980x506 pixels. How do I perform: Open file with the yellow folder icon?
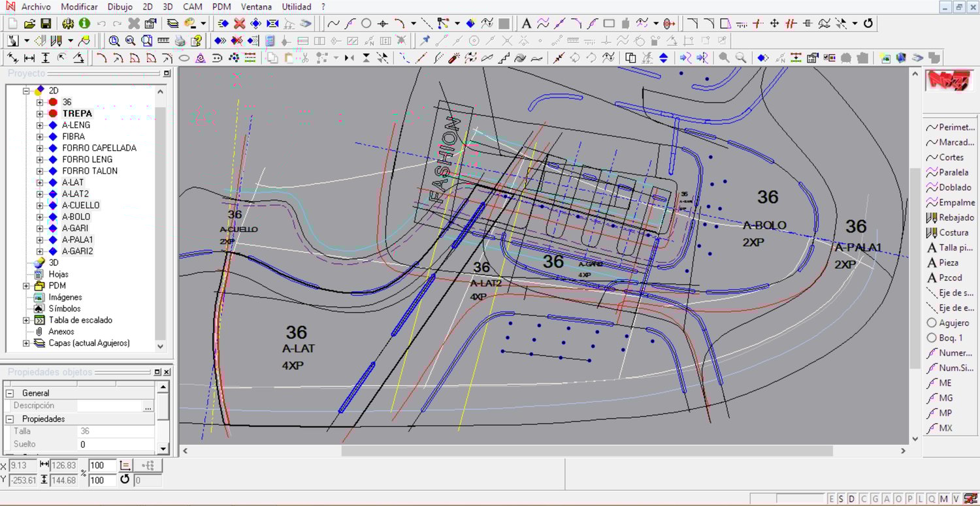point(29,24)
